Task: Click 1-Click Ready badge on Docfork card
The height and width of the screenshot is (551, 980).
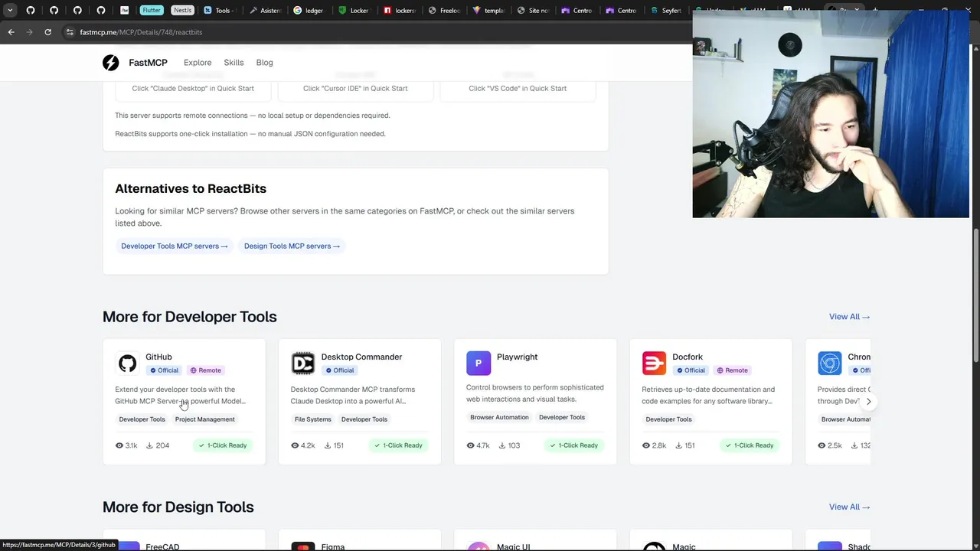Action: [749, 445]
